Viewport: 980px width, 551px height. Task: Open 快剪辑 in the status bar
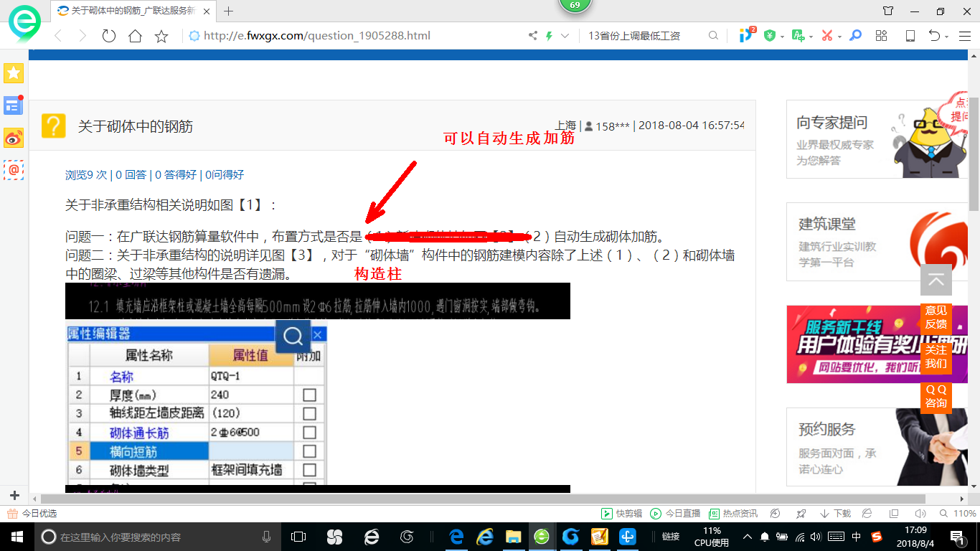[621, 514]
